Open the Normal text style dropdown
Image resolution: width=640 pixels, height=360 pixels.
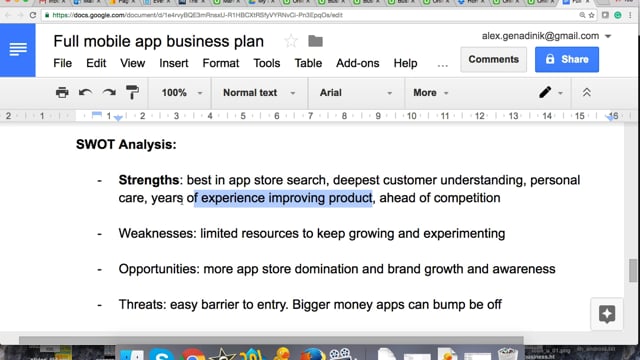tap(259, 93)
